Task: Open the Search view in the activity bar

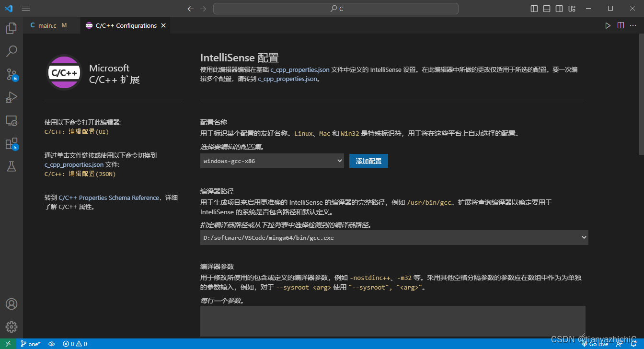Action: pyautogui.click(x=11, y=51)
